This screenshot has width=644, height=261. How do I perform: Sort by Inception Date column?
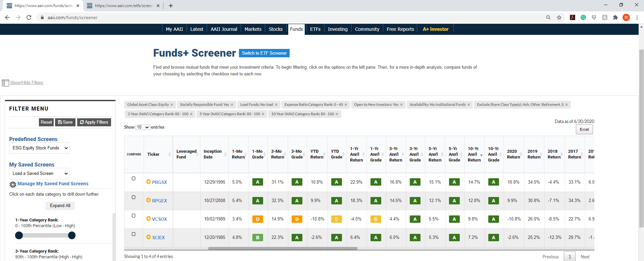[214, 154]
